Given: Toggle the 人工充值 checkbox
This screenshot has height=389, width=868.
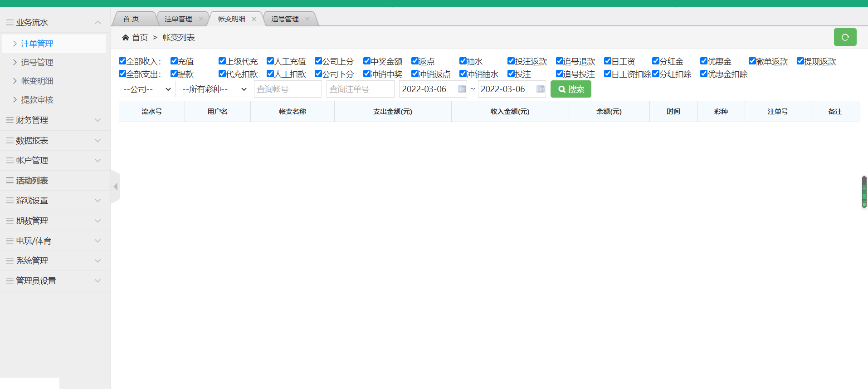Looking at the screenshot, I should (x=270, y=61).
